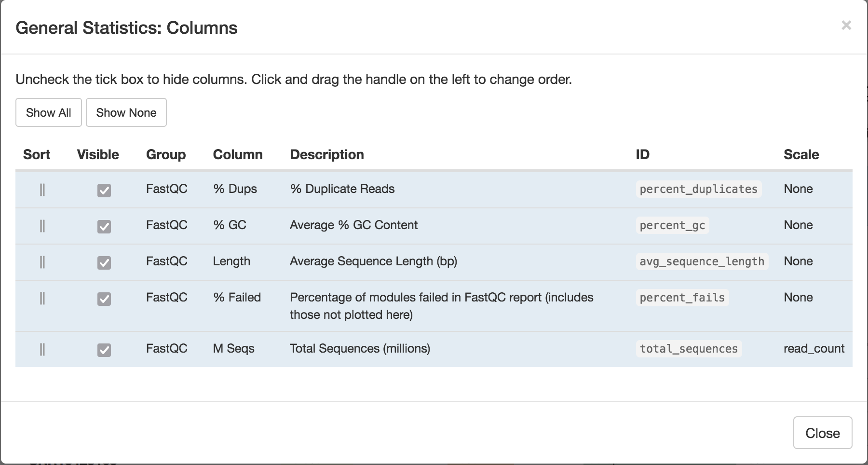868x465 pixels.
Task: Uncheck visibility for Length column
Action: [104, 262]
